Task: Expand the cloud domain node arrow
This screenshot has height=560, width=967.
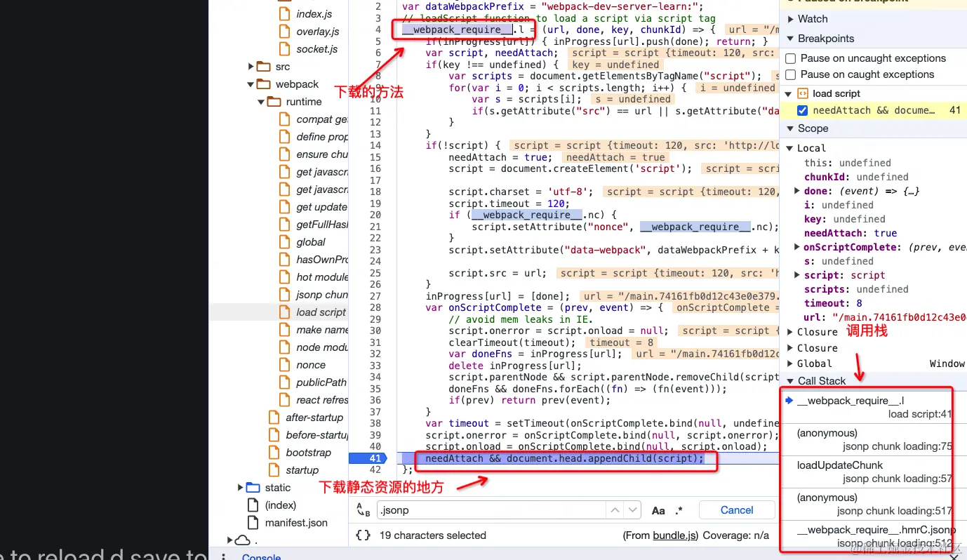Action: [x=230, y=540]
